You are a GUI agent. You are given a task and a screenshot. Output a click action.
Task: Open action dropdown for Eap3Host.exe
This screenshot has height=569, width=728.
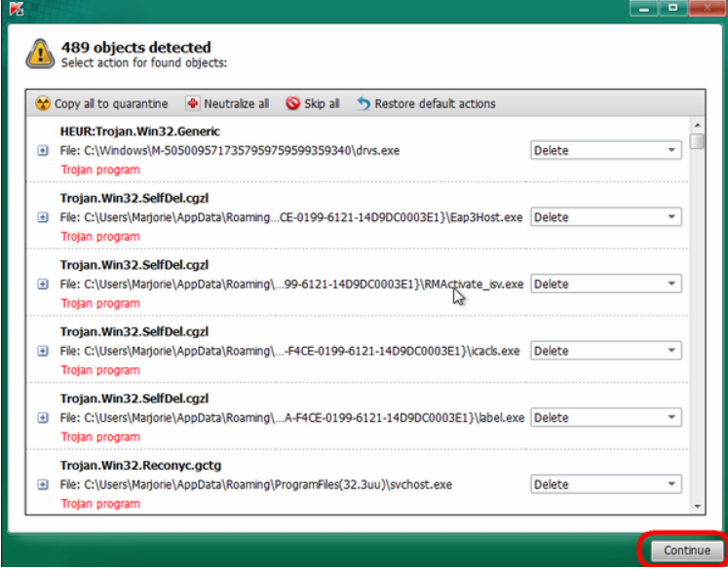(x=606, y=217)
